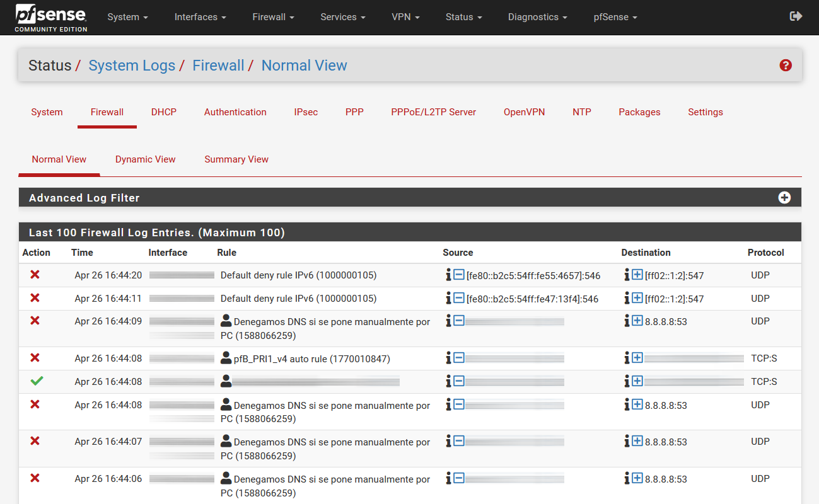Click the red block action icon in the 16:44:06 row
The height and width of the screenshot is (504, 819).
[x=35, y=478]
